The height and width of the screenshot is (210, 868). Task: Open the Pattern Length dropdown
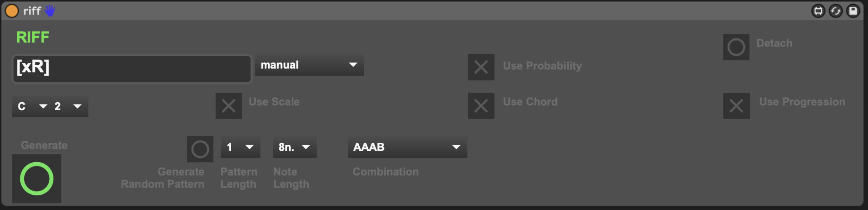click(x=241, y=147)
